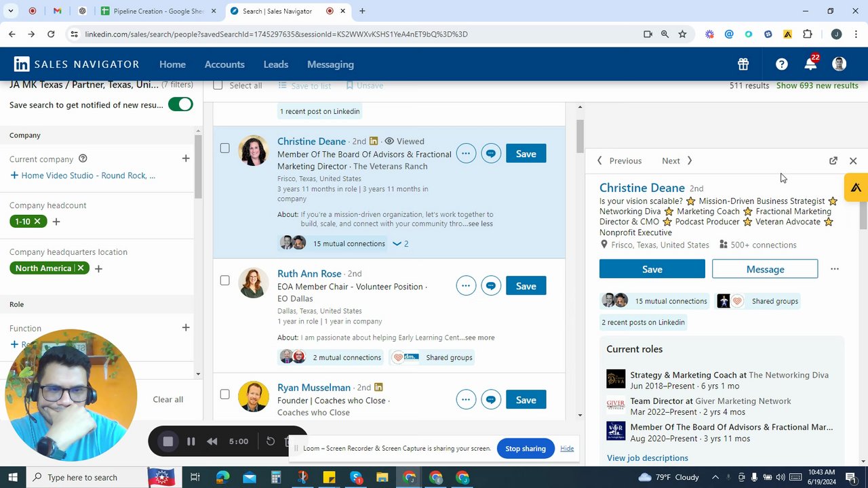Add a Function filter with plus icon

186,328
